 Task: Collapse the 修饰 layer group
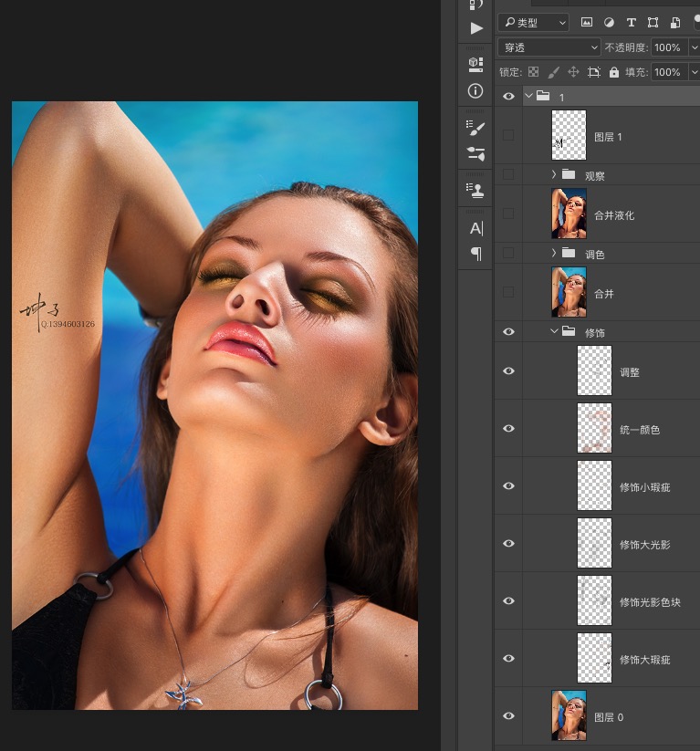click(554, 332)
